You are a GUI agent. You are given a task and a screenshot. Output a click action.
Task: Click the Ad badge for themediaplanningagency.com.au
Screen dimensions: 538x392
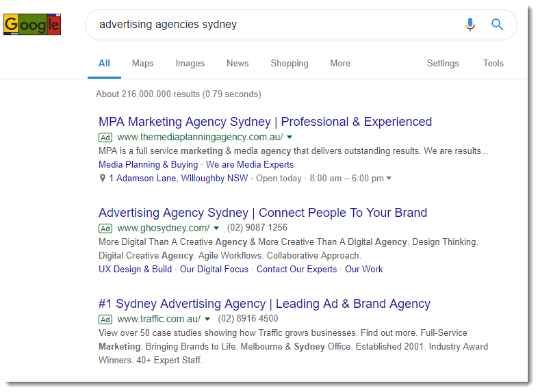105,138
